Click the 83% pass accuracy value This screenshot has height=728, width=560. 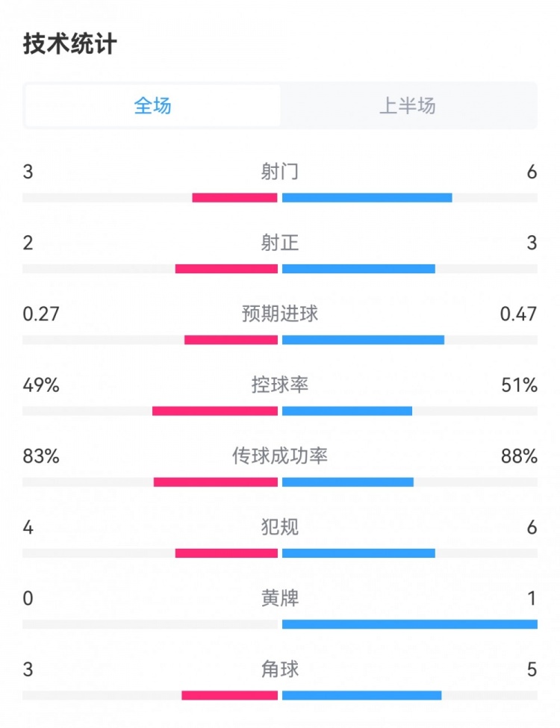click(x=41, y=456)
